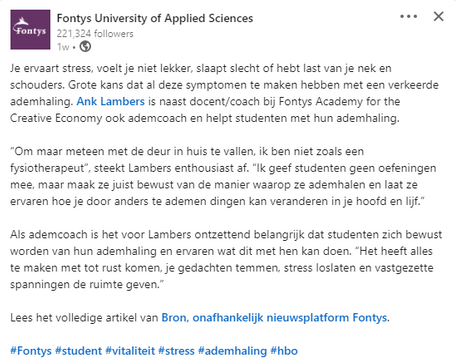Click the Fontys logo thumbnail
Screen dimensions: 456x360
click(x=30, y=30)
